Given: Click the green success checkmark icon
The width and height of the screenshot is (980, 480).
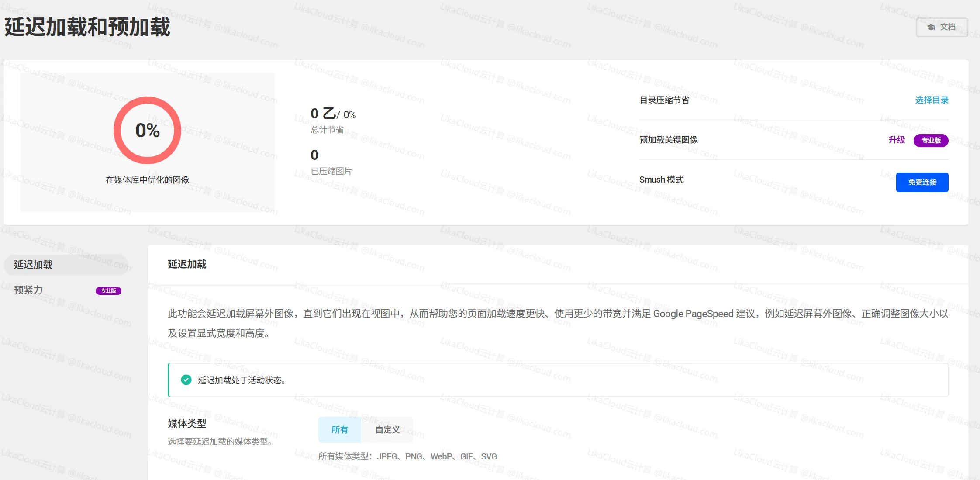Looking at the screenshot, I should click(186, 380).
